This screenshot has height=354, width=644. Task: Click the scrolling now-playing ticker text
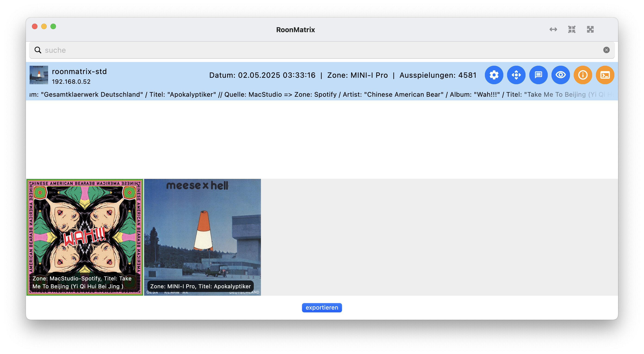tap(322, 94)
